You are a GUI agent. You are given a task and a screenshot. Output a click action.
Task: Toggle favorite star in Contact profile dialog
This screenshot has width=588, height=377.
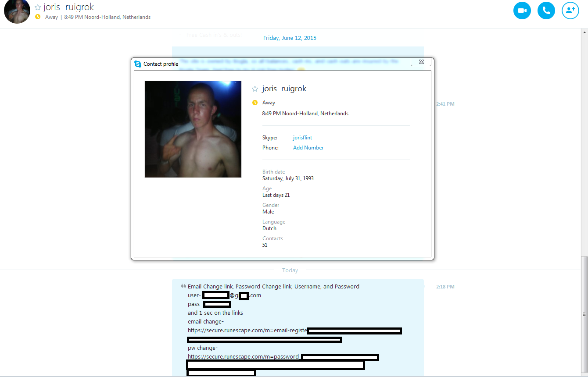(x=255, y=89)
